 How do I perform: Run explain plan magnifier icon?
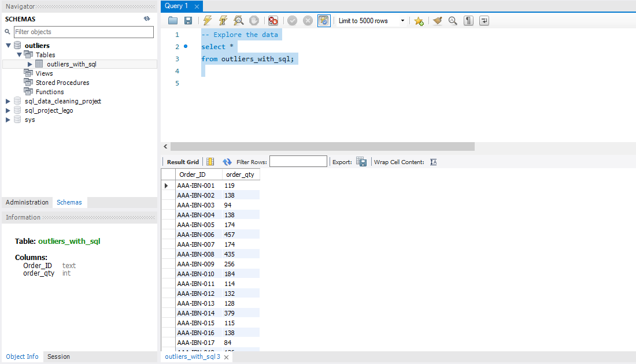(x=238, y=21)
